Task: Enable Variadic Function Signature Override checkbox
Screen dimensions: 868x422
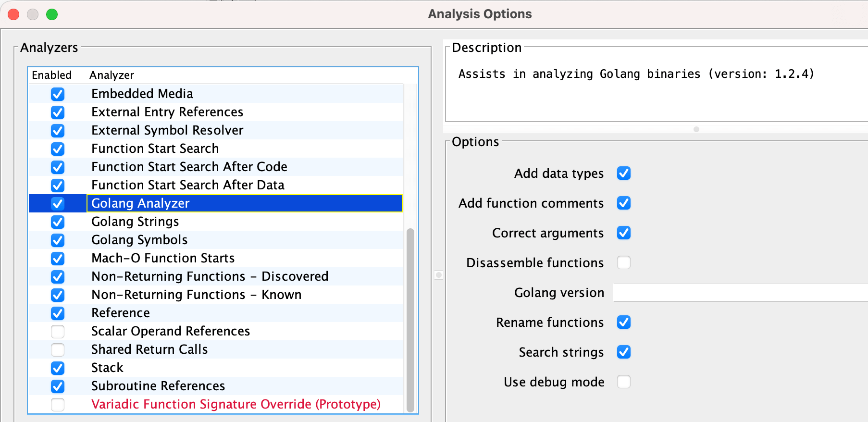Action: coord(58,404)
